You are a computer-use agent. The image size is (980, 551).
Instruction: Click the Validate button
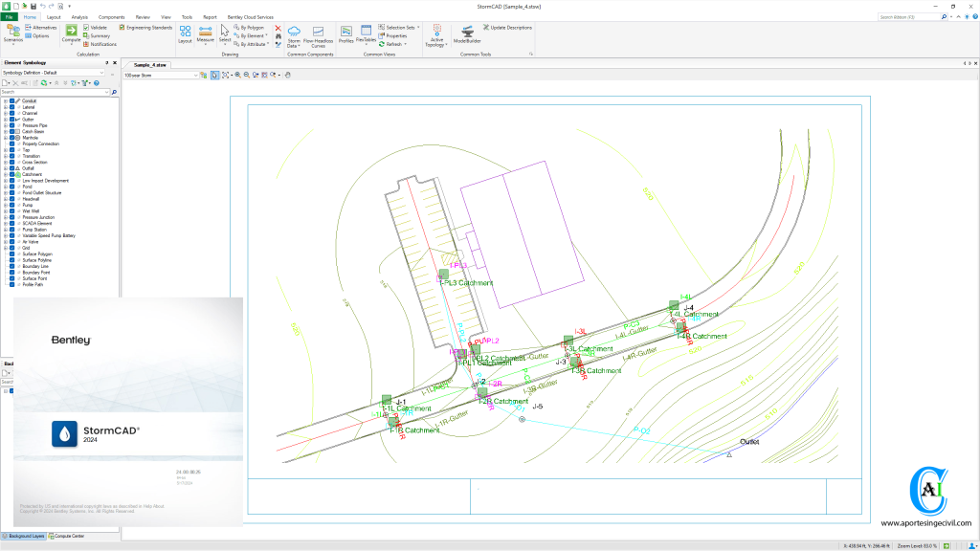point(98,28)
